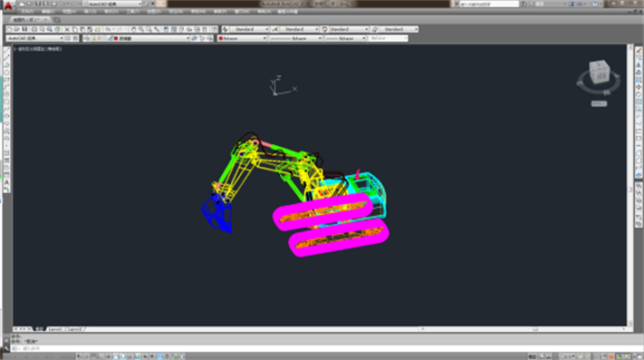The height and width of the screenshot is (360, 644).
Task: Switch to the Layout1 tab
Action: pyautogui.click(x=56, y=329)
